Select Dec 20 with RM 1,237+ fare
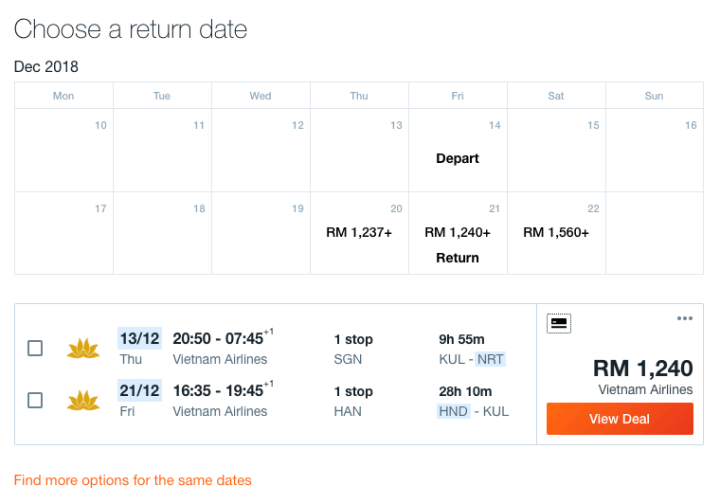 click(360, 232)
